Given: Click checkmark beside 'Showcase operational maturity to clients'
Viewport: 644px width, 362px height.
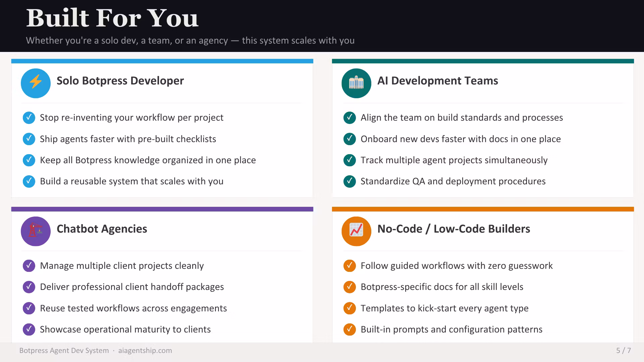Looking at the screenshot, I should pyautogui.click(x=29, y=329).
